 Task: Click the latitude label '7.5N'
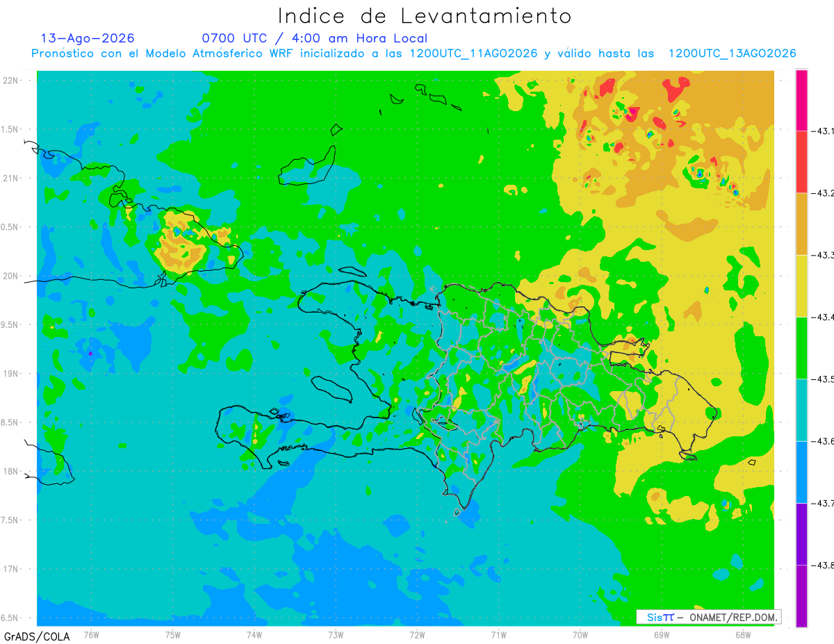[10, 520]
